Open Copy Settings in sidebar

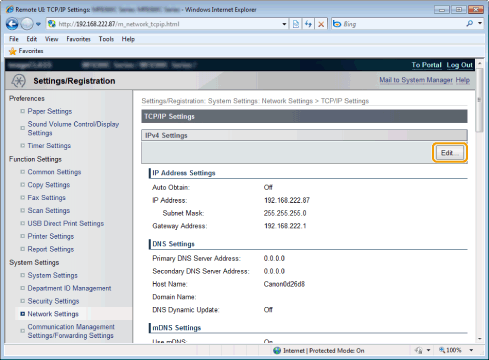(x=49, y=185)
